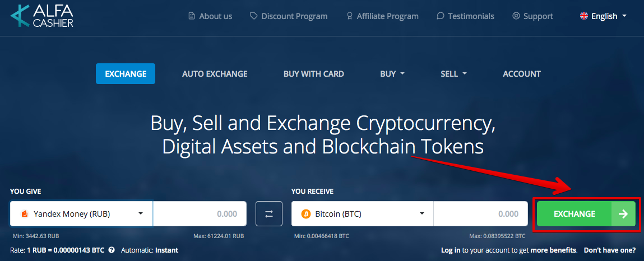The width and height of the screenshot is (644, 261).
Task: Switch to the AUTO EXCHANGE tab
Action: coord(215,74)
